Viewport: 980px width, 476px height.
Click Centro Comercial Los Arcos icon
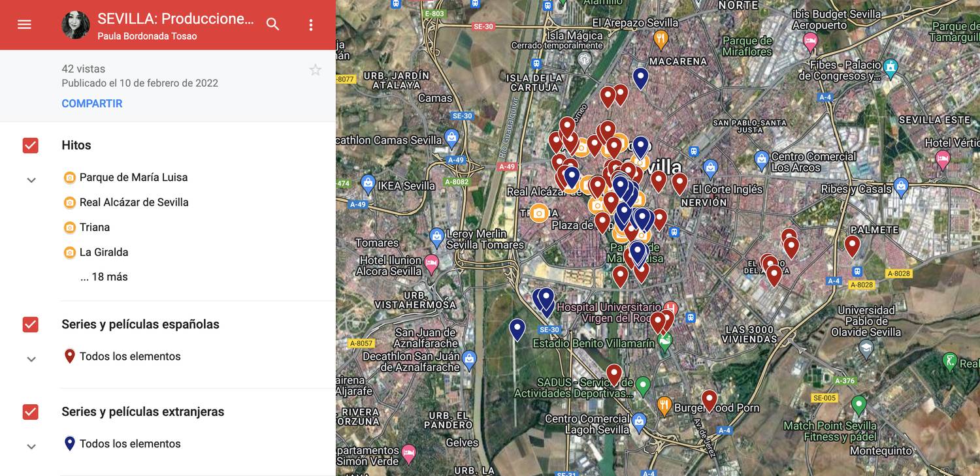point(761,159)
